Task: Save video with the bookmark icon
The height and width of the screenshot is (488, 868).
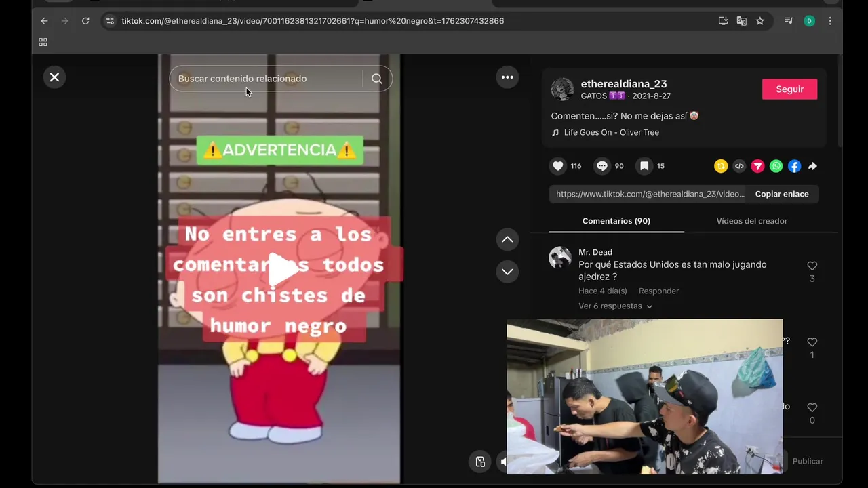Action: pos(644,166)
